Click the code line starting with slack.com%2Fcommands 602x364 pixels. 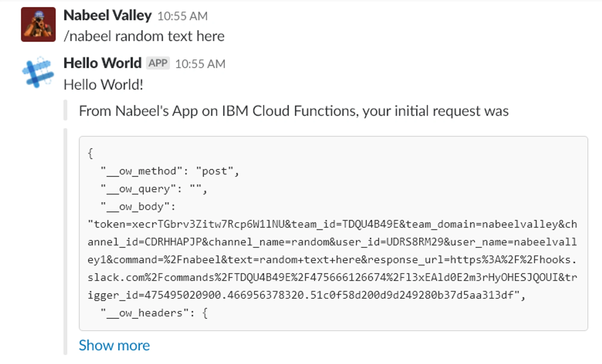click(x=332, y=277)
